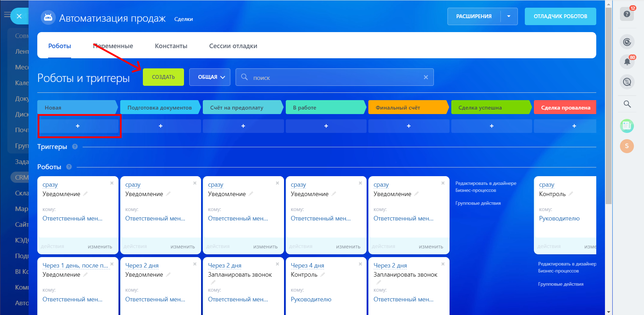Image resolution: width=644 pixels, height=315 pixels.
Task: Open recipient Руководителю on сразу Контроль robot
Action: pos(559,218)
